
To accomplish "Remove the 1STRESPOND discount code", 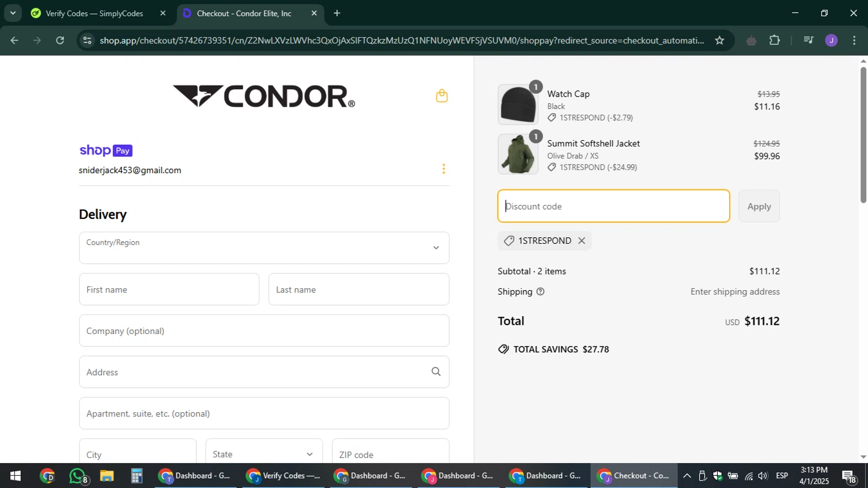I will 582,241.
